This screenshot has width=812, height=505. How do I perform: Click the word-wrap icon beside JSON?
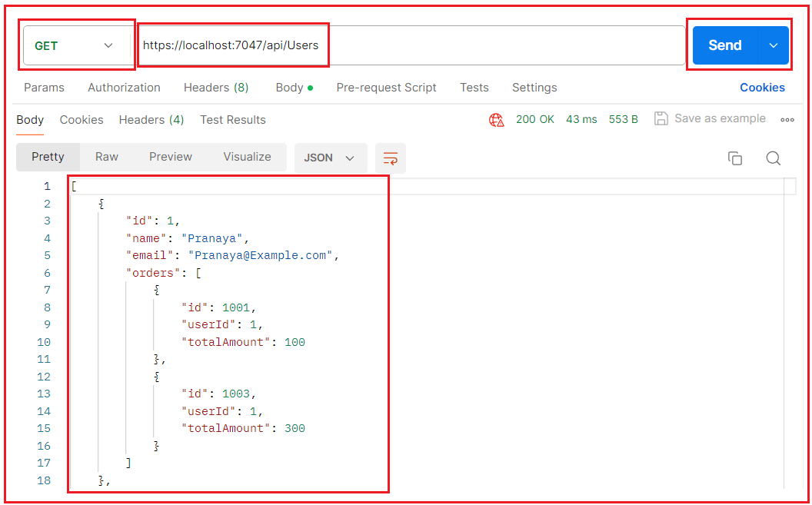tap(391, 158)
